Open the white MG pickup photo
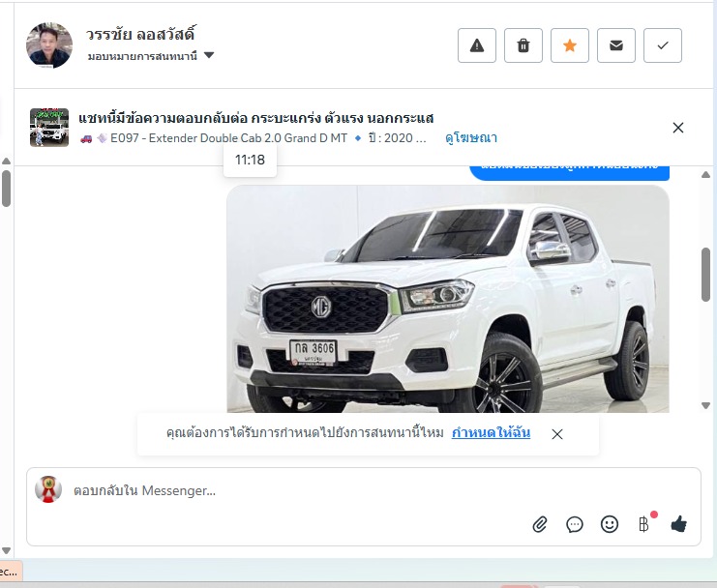Image resolution: width=717 pixels, height=588 pixels. click(x=448, y=299)
